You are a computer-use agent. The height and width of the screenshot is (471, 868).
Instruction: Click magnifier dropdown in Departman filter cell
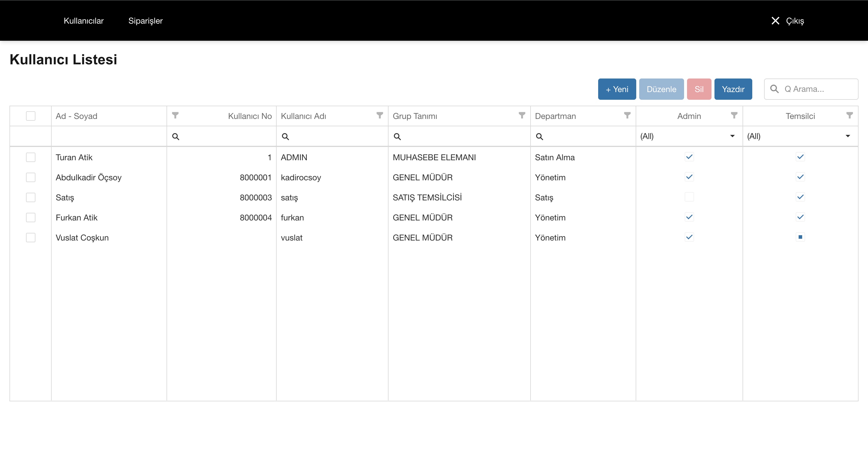click(539, 136)
